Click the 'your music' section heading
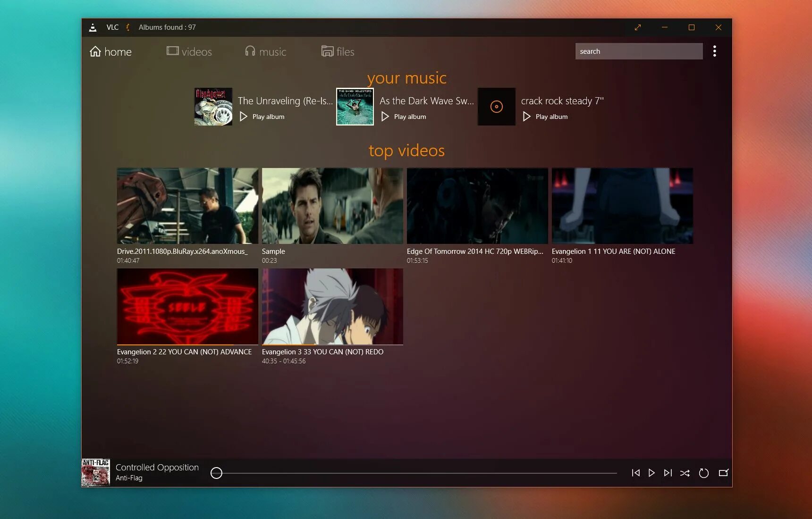This screenshot has width=812, height=519. coord(407,78)
